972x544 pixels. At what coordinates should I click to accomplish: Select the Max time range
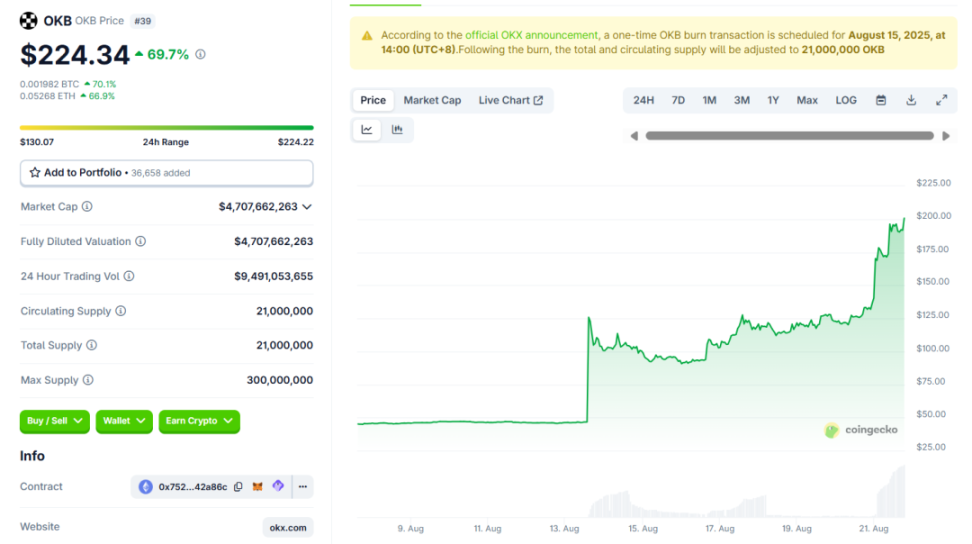(807, 100)
